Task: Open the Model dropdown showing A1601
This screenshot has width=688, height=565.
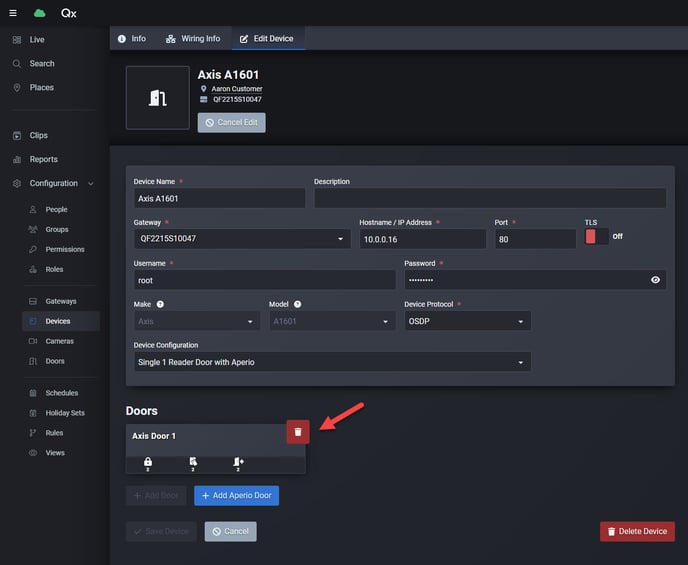Action: pyautogui.click(x=332, y=321)
